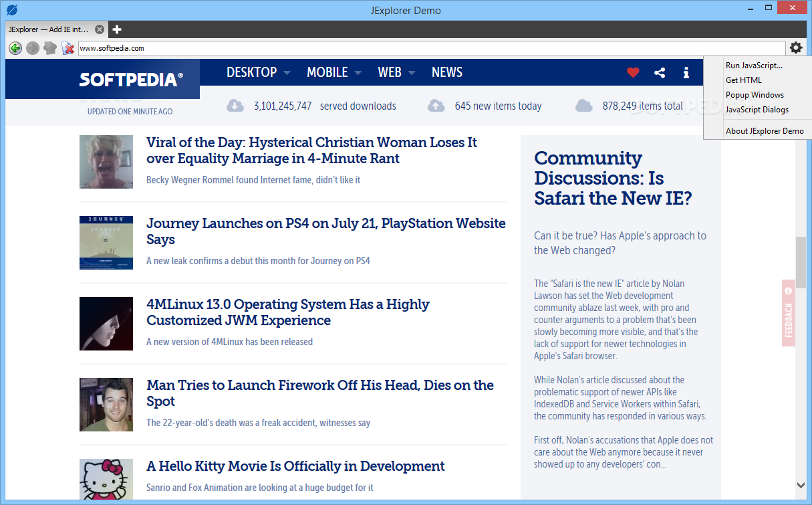Click the served downloads cloud icon
812x505 pixels.
235,106
